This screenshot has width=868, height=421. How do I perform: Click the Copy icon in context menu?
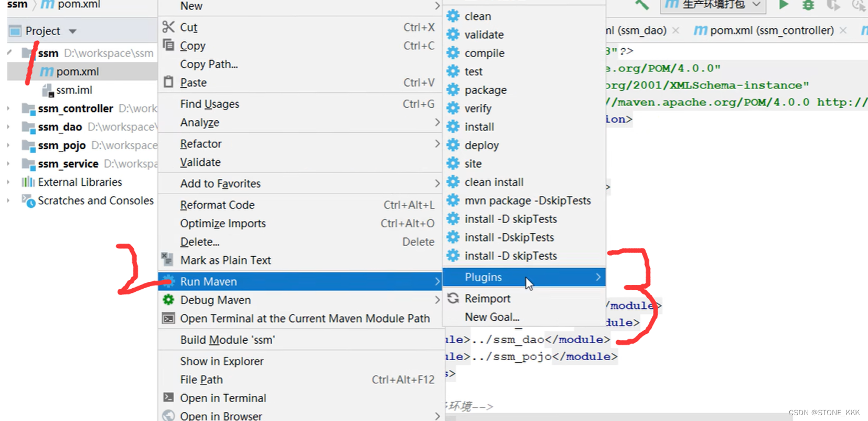(168, 45)
